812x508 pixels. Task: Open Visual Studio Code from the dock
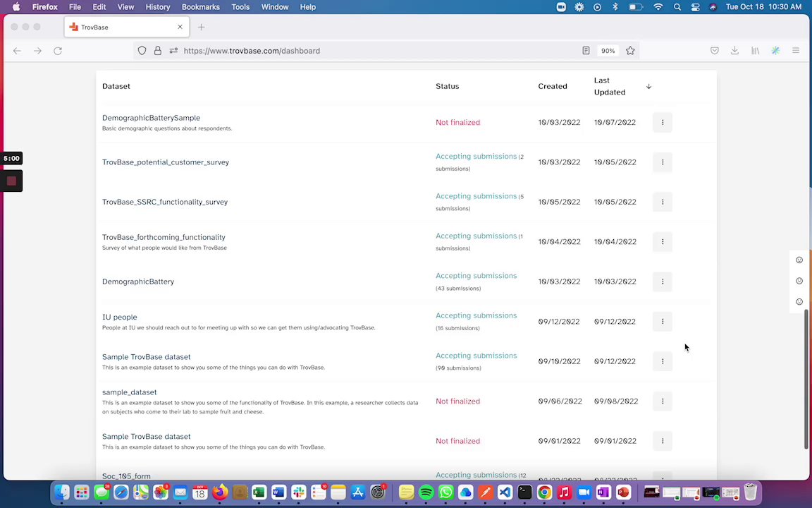[505, 492]
